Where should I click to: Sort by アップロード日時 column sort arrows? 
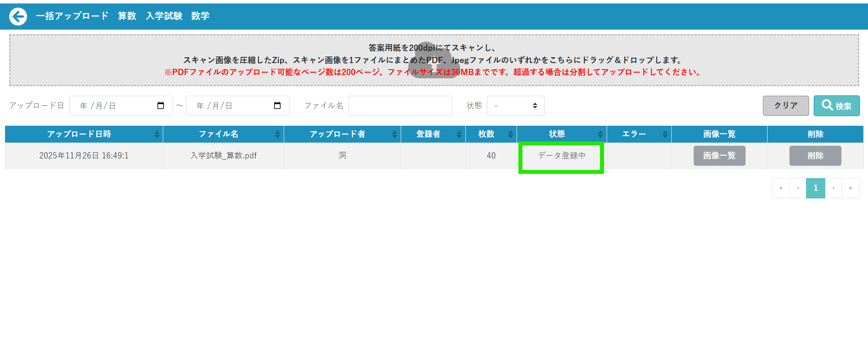157,134
